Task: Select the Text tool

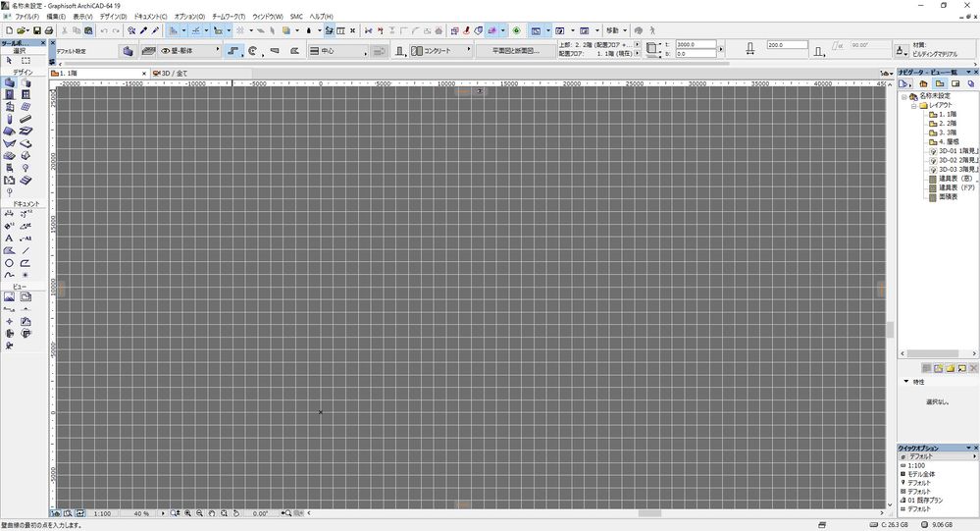Action: (10, 239)
